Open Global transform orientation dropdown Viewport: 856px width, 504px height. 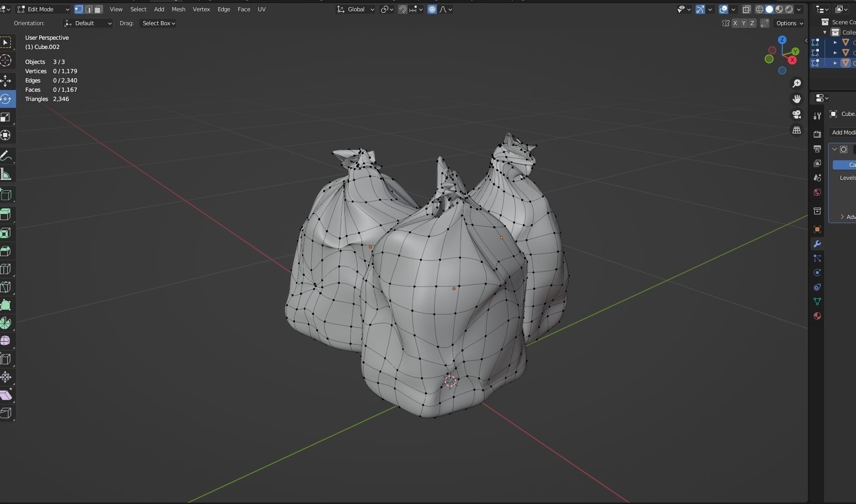[356, 9]
